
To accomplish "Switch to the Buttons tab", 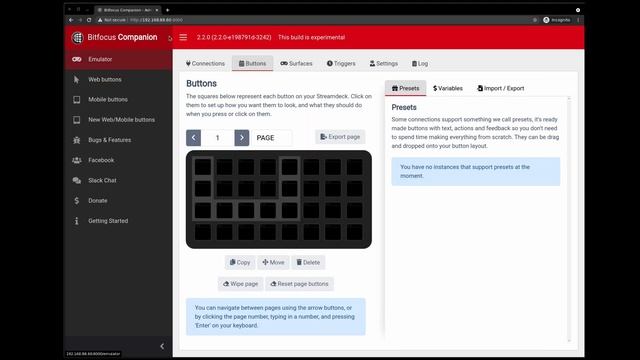I will click(252, 64).
